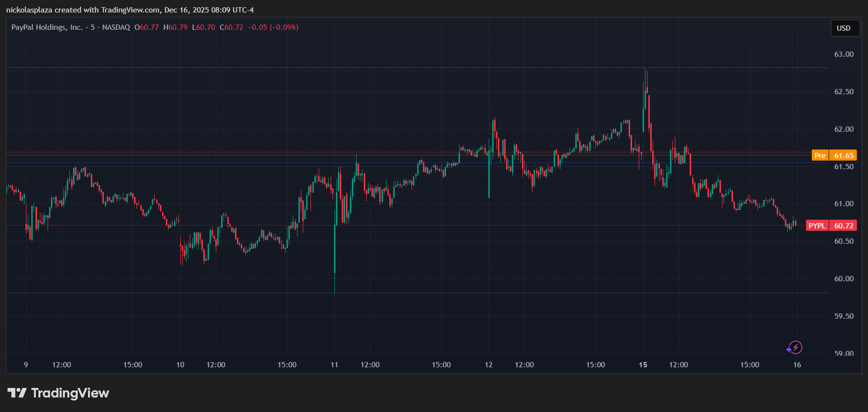The height and width of the screenshot is (412, 868).
Task: Click the PayPal Holdings, Inc. symbol title
Action: coord(47,27)
